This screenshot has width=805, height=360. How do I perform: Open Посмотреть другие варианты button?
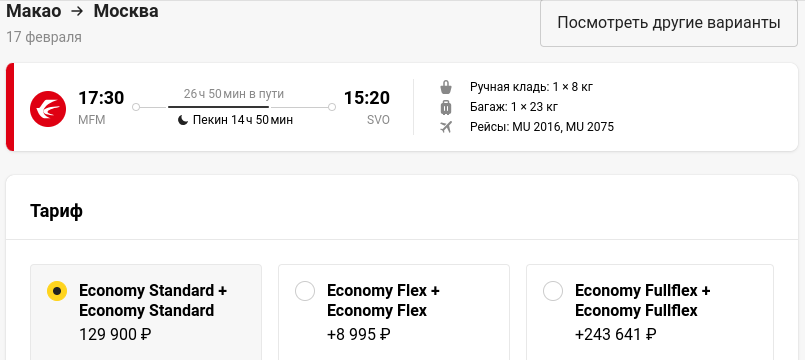[x=669, y=23]
